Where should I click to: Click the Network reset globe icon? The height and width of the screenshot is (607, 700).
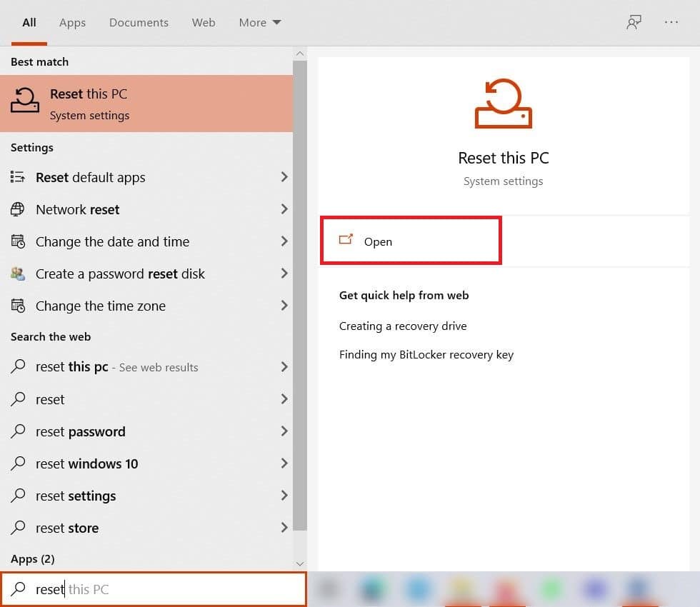click(x=19, y=209)
